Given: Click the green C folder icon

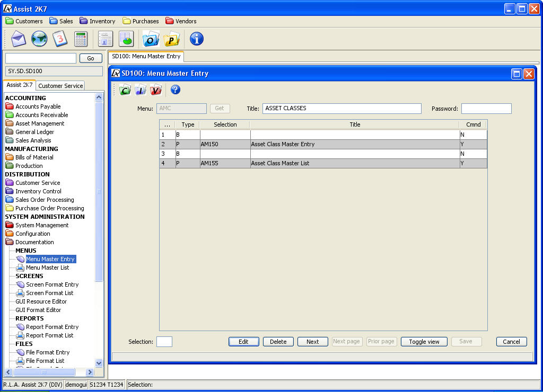Looking at the screenshot, I should point(125,90).
